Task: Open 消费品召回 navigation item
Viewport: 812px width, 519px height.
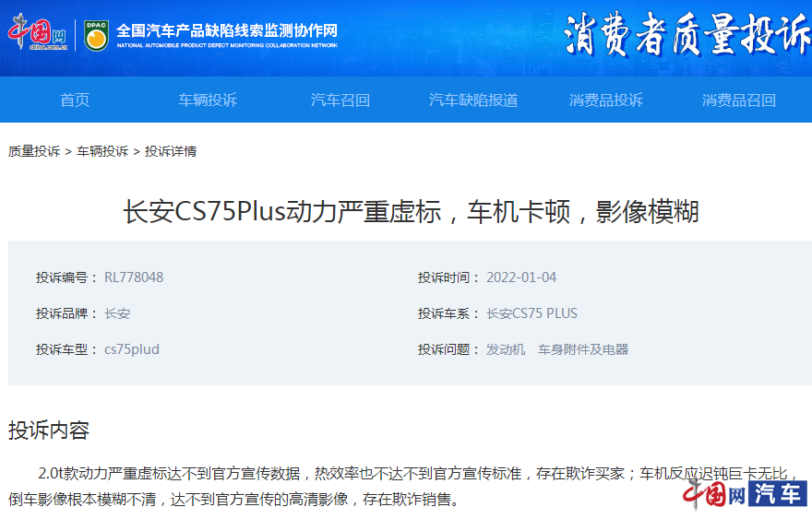Action: coord(739,100)
